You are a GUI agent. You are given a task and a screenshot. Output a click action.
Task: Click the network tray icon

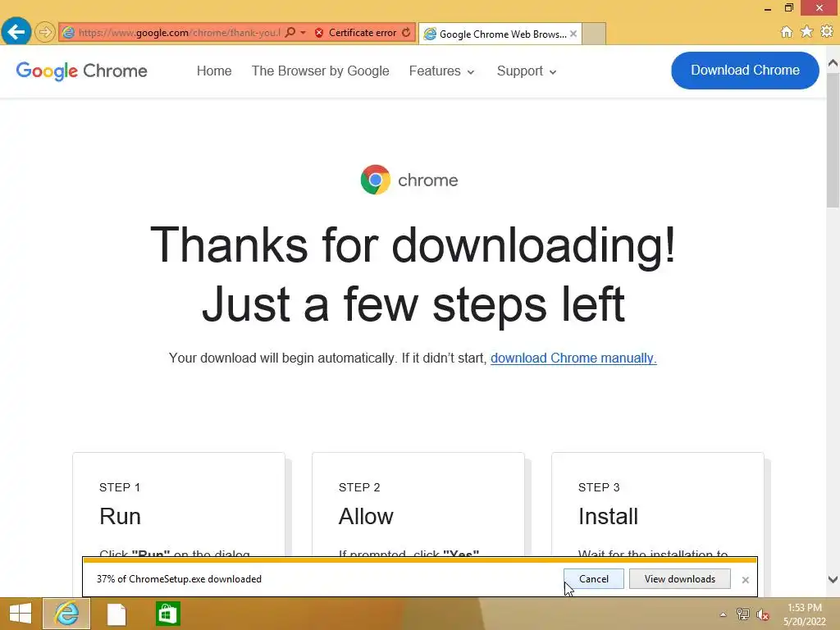click(x=743, y=614)
